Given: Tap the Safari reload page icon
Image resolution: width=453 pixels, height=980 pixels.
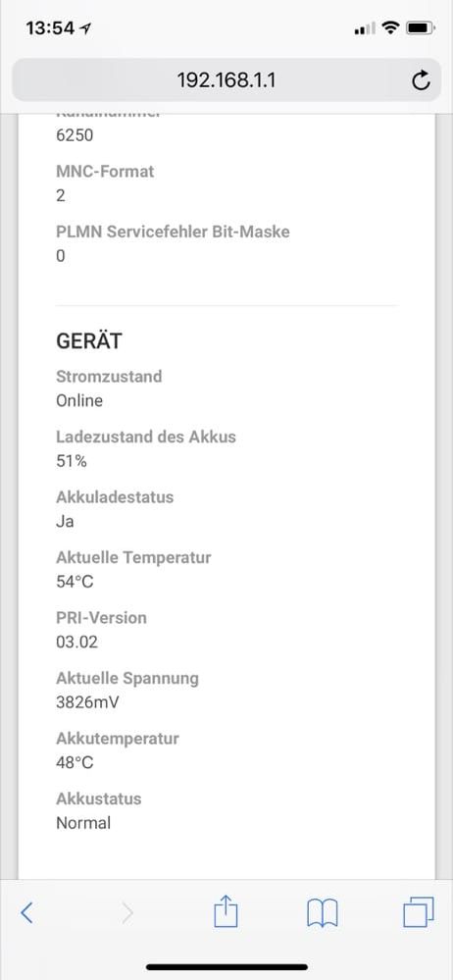Looking at the screenshot, I should click(422, 80).
